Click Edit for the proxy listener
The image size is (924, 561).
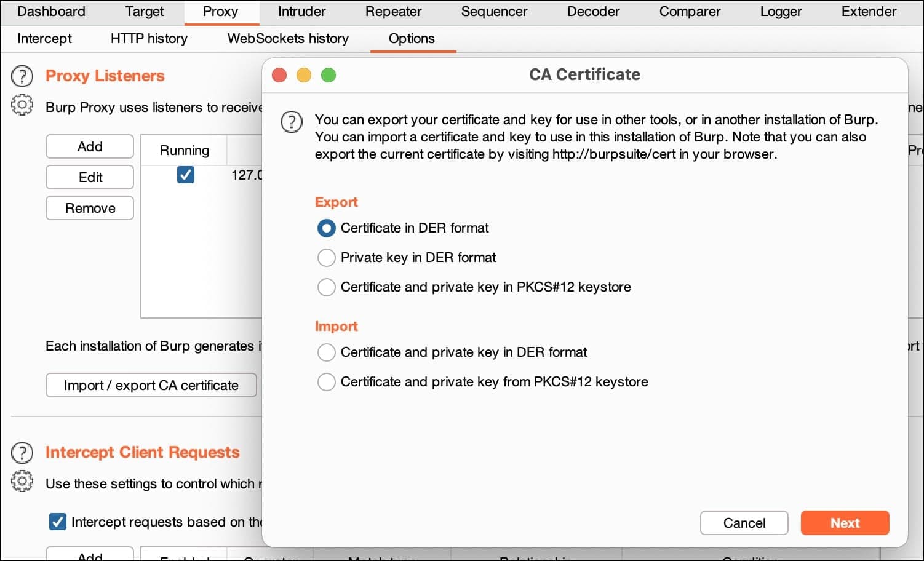[90, 178]
